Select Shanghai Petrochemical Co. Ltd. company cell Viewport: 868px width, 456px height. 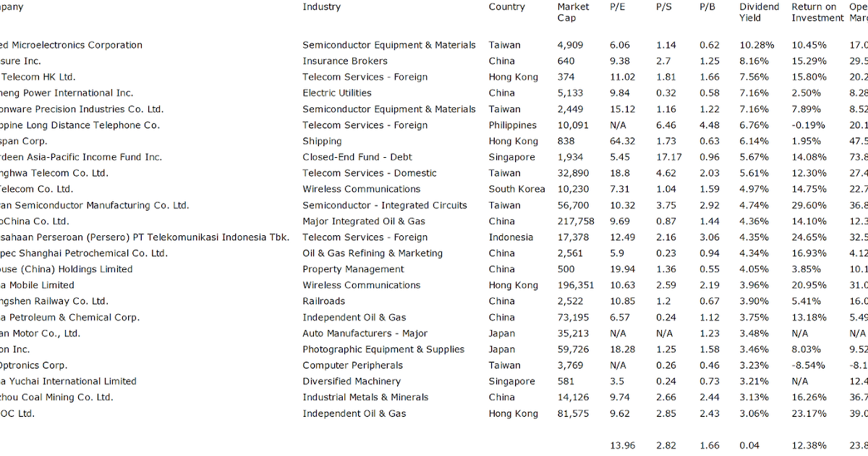[x=84, y=253]
